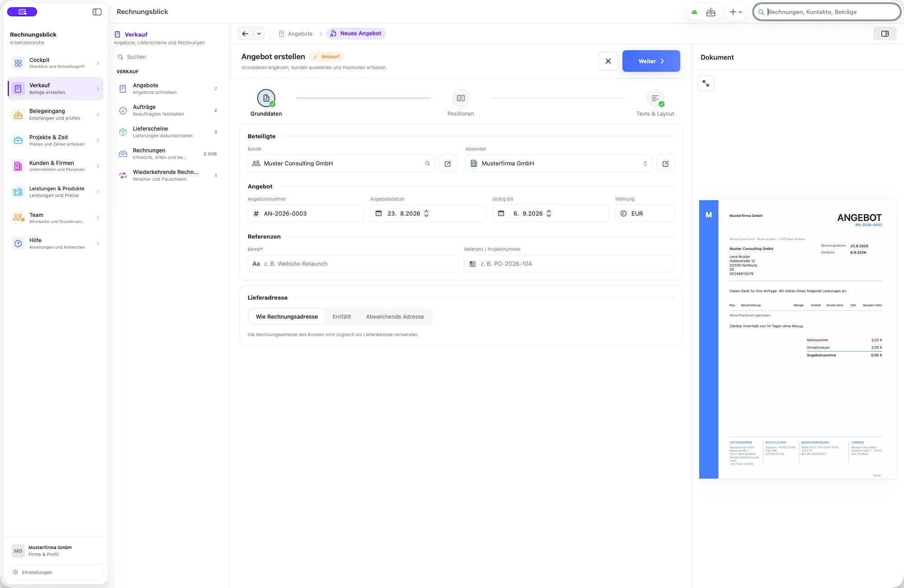Screen dimensions: 904x588
Task: Jump to the Texte & Layout step
Action: click(655, 103)
